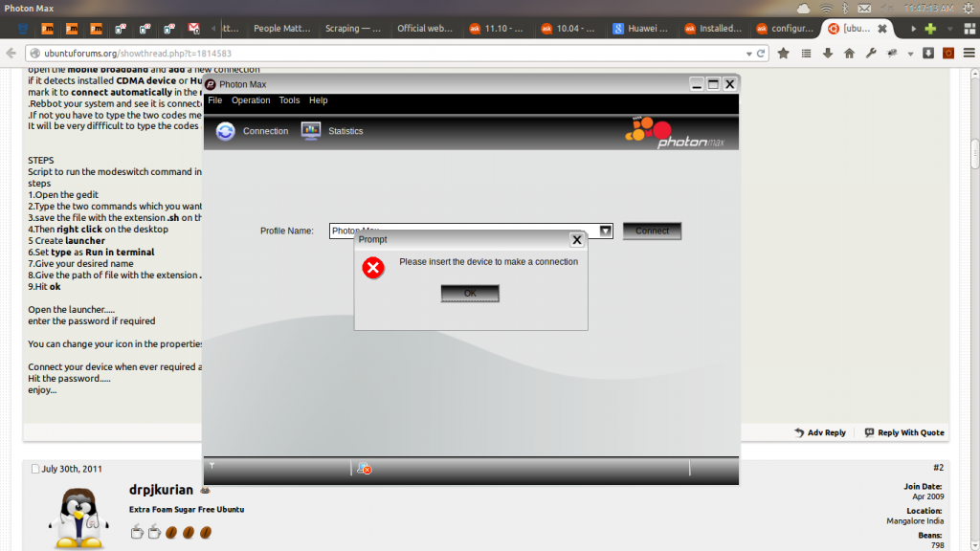Switch to the Installed... tab
The height and width of the screenshot is (551, 980).
point(712,28)
